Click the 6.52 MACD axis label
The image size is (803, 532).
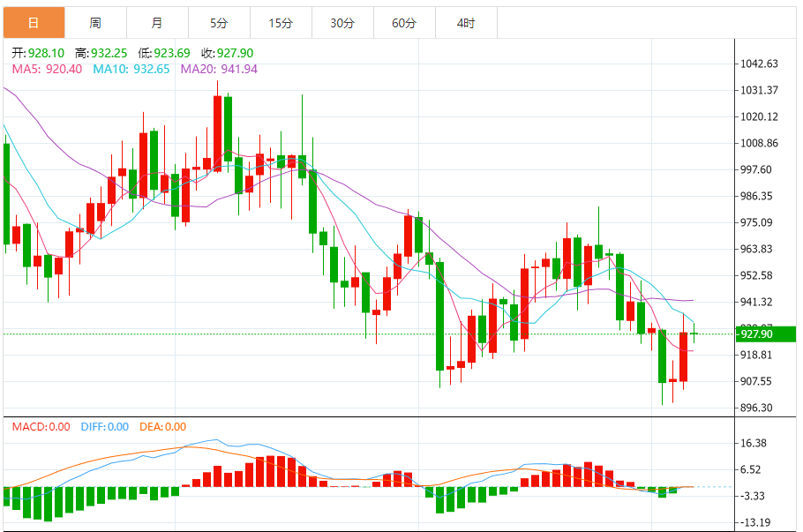point(751,470)
